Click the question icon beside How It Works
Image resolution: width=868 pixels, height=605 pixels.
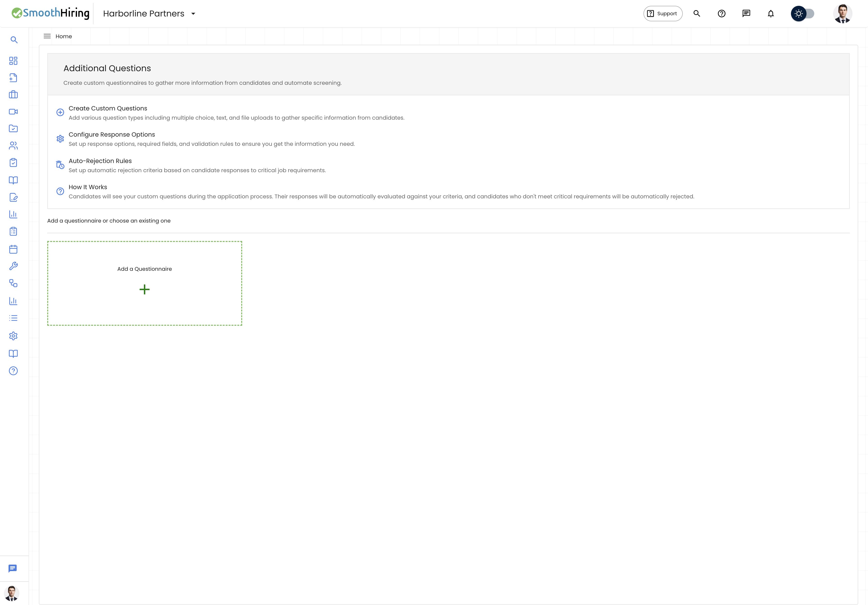point(60,191)
